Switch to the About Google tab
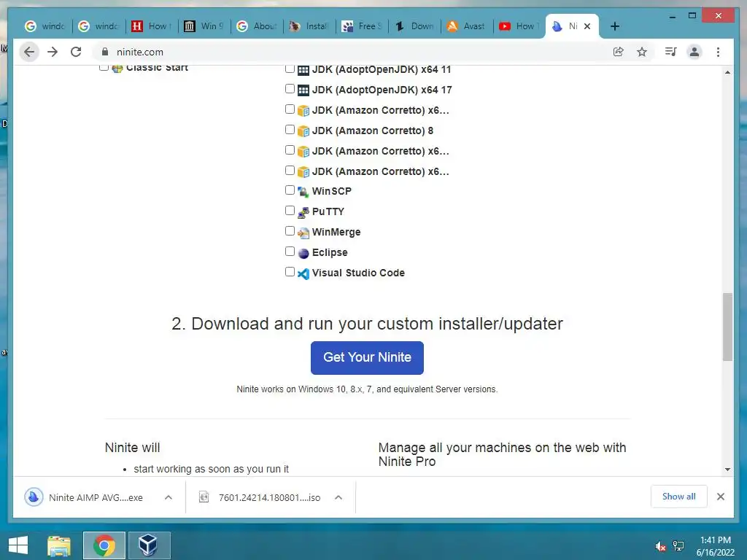 pos(257,26)
